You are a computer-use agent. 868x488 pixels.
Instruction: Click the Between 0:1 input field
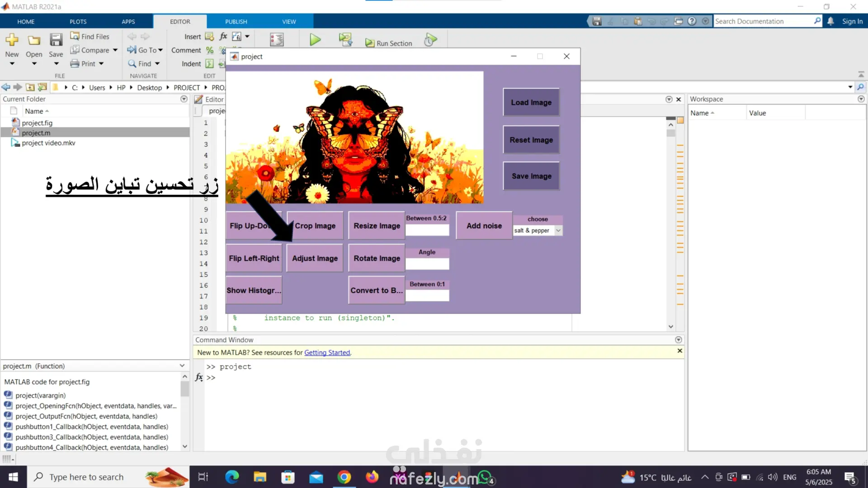[427, 296]
